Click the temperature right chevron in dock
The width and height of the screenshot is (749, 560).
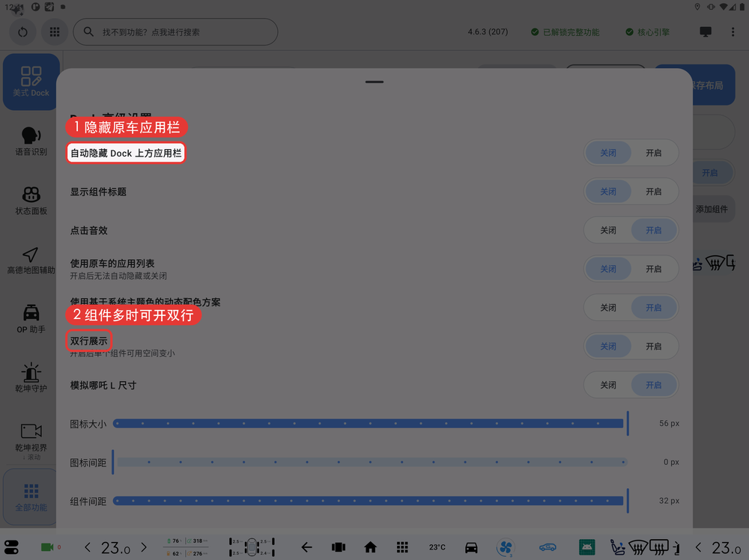144,547
